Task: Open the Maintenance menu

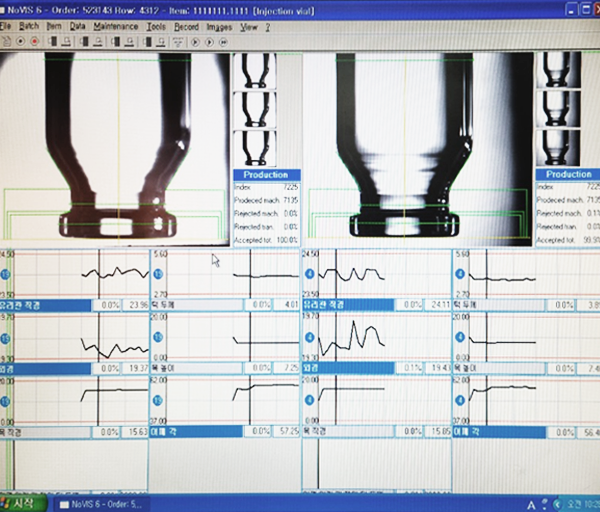Action: click(115, 28)
